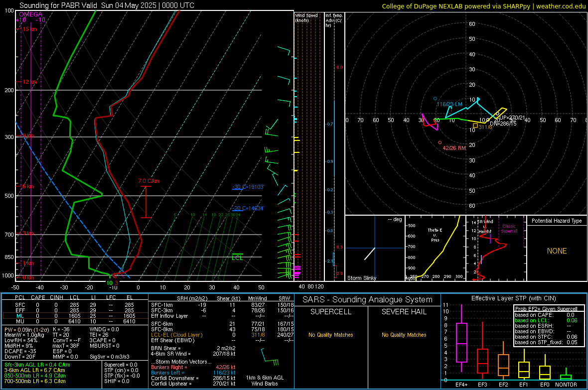Click the Storm Slinky label
This screenshot has height=390, width=588.
[361, 278]
